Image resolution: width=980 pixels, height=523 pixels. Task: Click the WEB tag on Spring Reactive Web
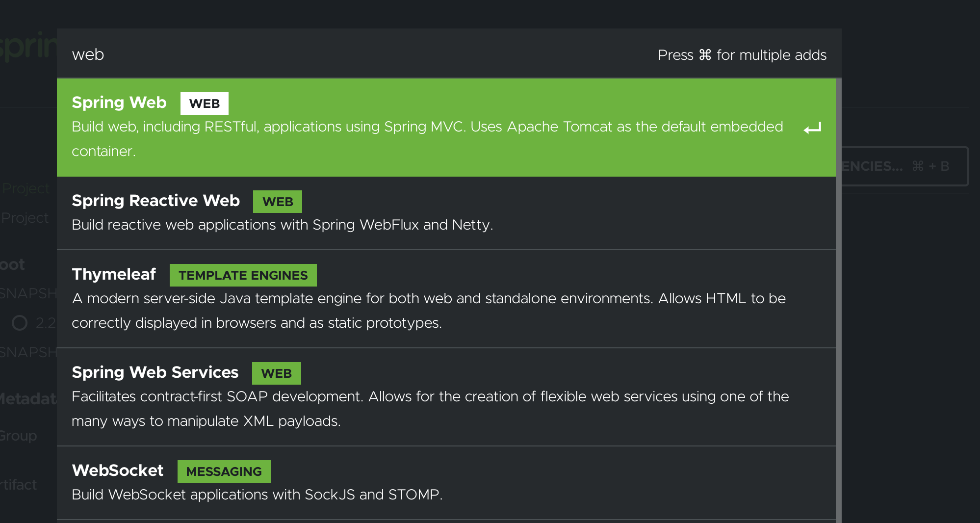278,202
